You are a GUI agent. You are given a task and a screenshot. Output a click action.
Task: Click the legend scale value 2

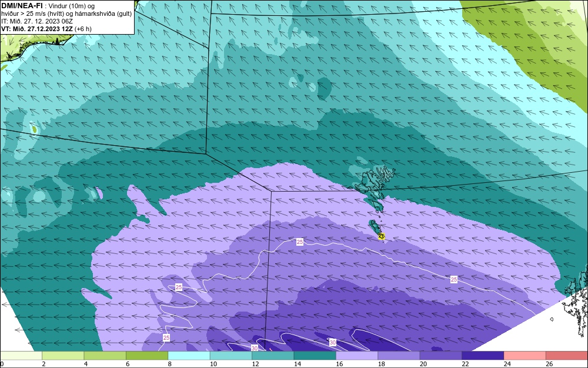44,364
